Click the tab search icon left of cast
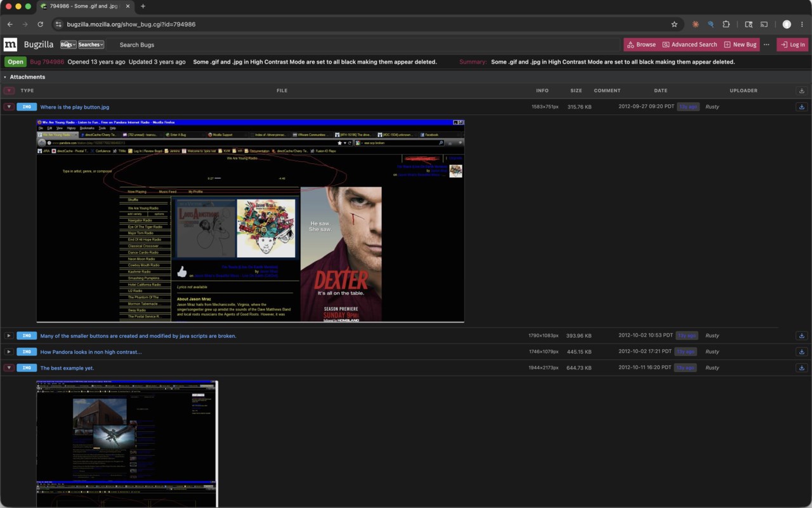This screenshot has width=812, height=508. (749, 24)
